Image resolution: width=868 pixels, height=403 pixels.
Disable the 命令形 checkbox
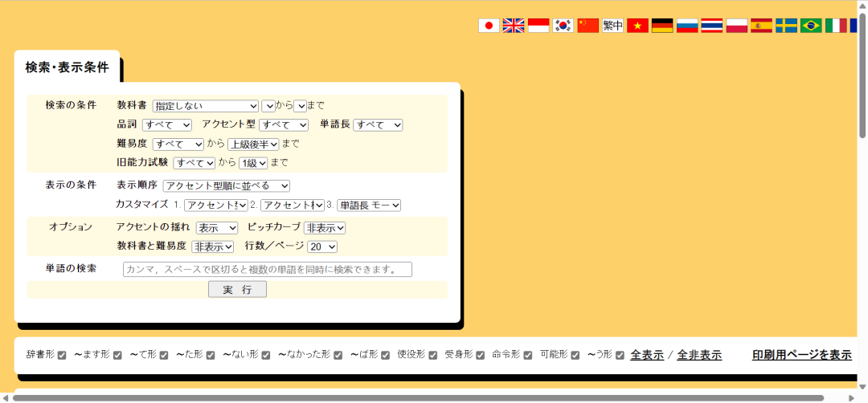tap(528, 356)
